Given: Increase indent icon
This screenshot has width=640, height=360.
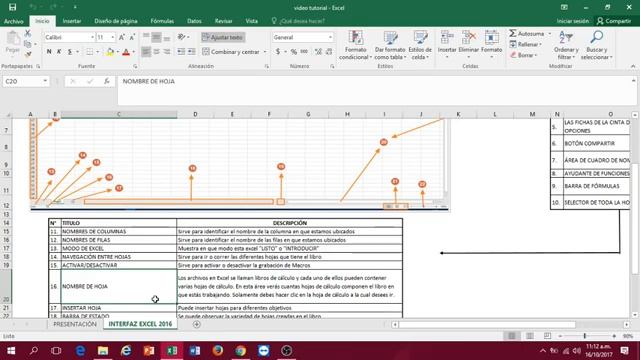Looking at the screenshot, I should pos(191,52).
